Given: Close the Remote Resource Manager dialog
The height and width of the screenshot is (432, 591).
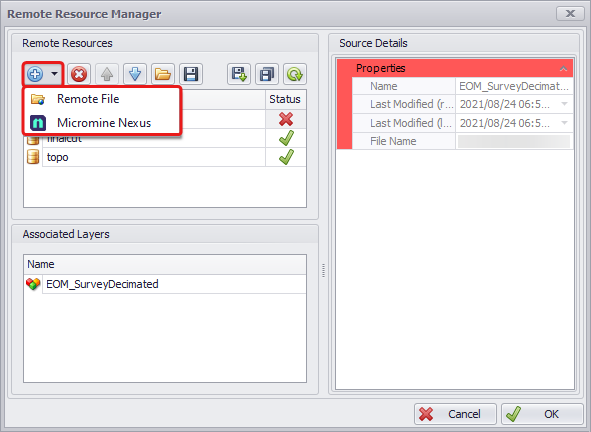Looking at the screenshot, I should coord(570,14).
